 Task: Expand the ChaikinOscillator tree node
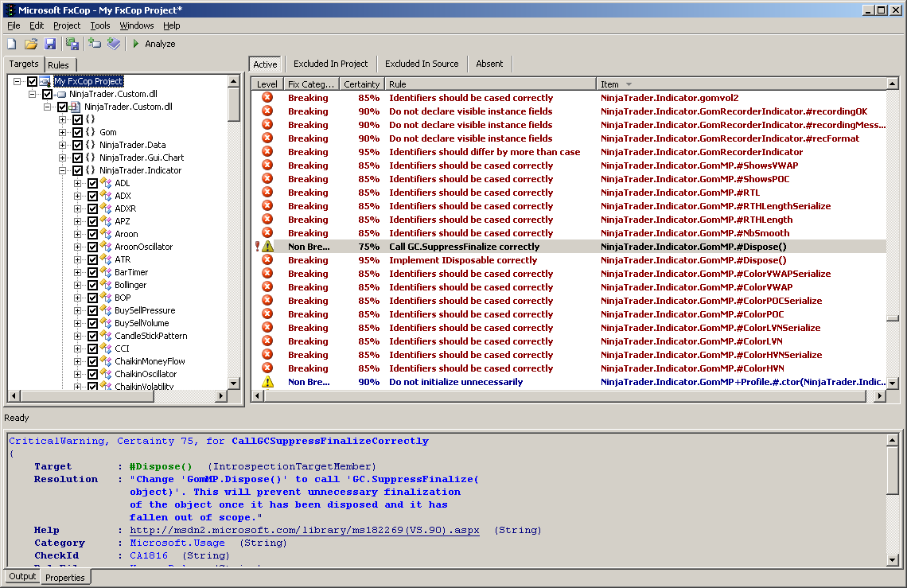(x=77, y=375)
